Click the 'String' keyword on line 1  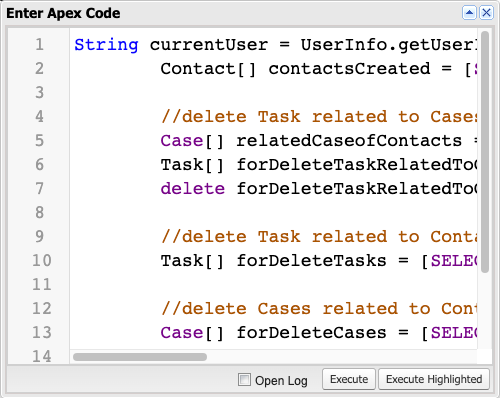pyautogui.click(x=106, y=45)
